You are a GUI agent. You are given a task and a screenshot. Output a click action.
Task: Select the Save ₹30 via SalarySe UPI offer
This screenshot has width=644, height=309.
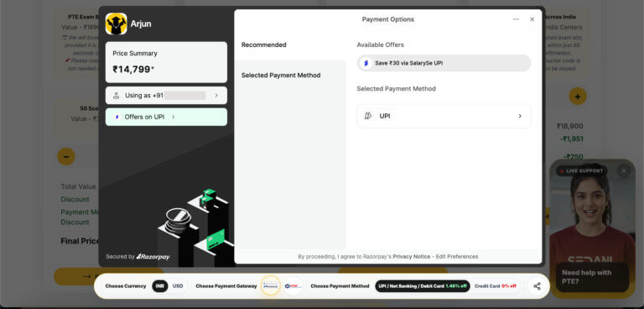point(444,63)
